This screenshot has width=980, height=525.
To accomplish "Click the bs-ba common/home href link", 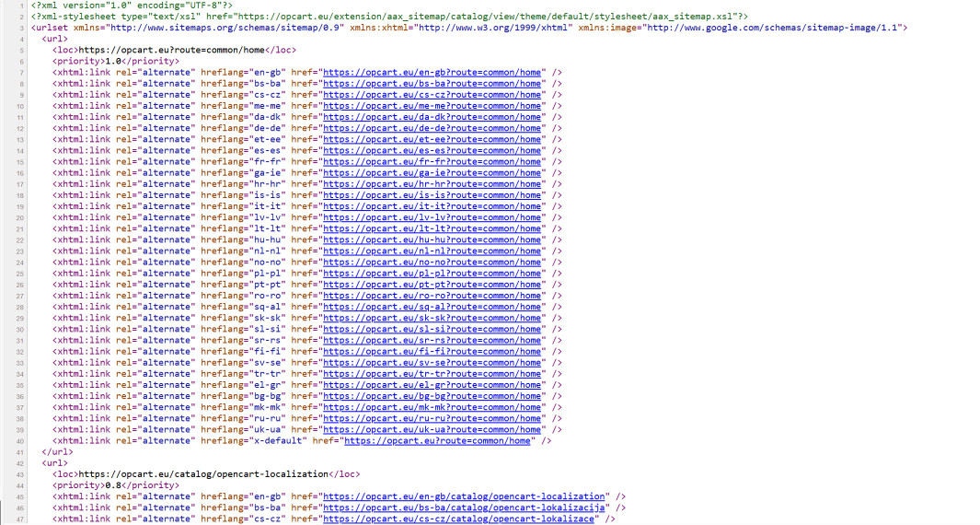I will point(432,84).
